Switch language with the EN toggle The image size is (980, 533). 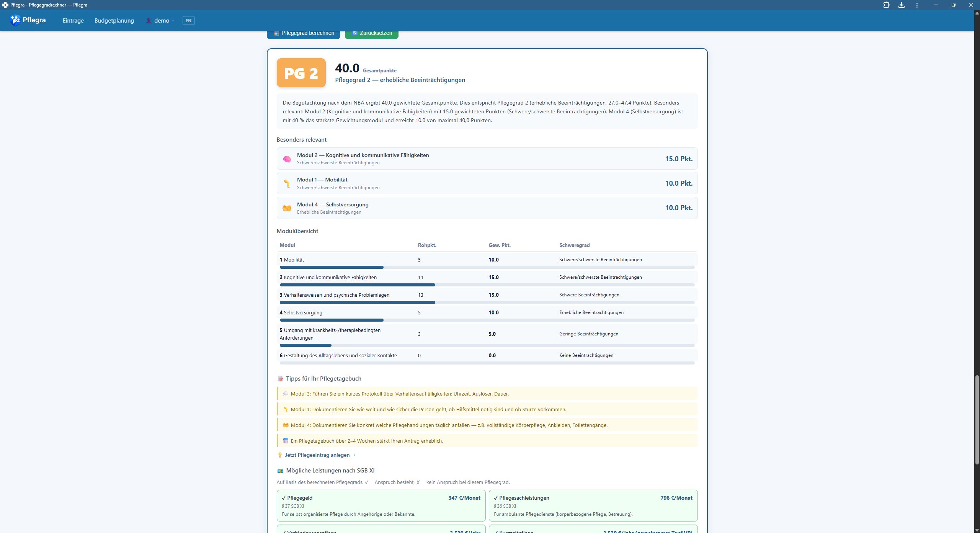click(188, 21)
